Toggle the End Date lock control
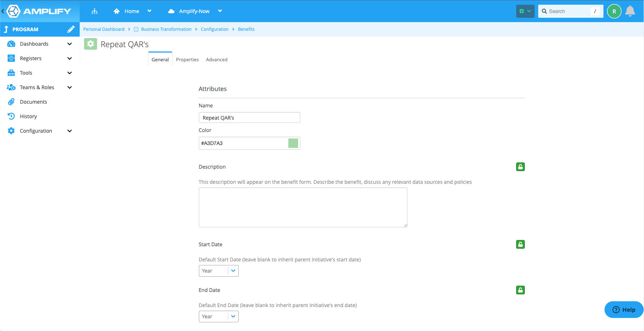Image resolution: width=644 pixels, height=331 pixels. tap(520, 290)
